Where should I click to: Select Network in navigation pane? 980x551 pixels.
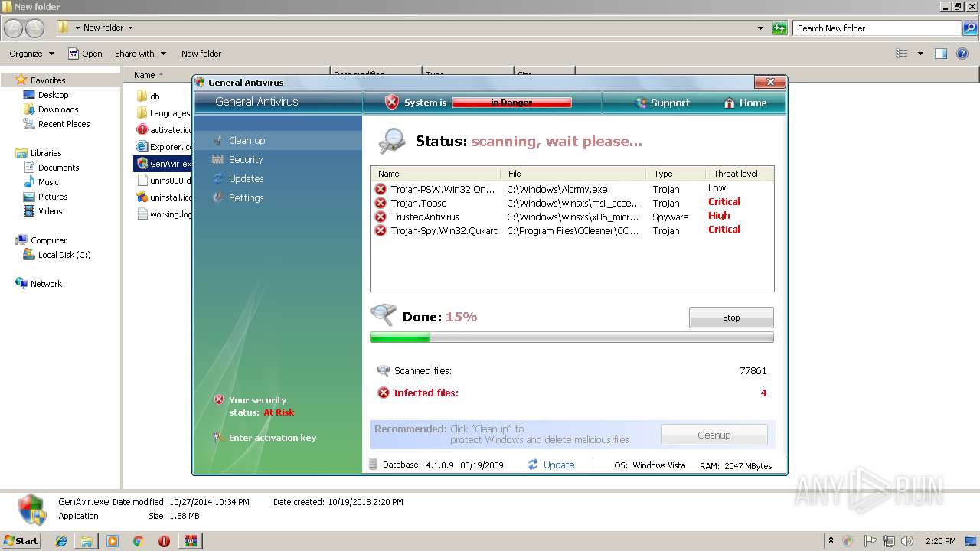coord(46,284)
